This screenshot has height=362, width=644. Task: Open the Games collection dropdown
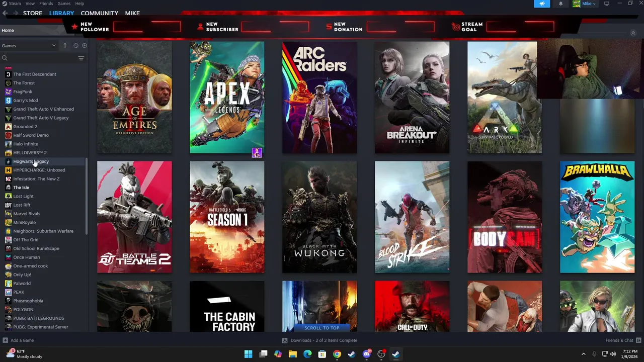(x=29, y=46)
